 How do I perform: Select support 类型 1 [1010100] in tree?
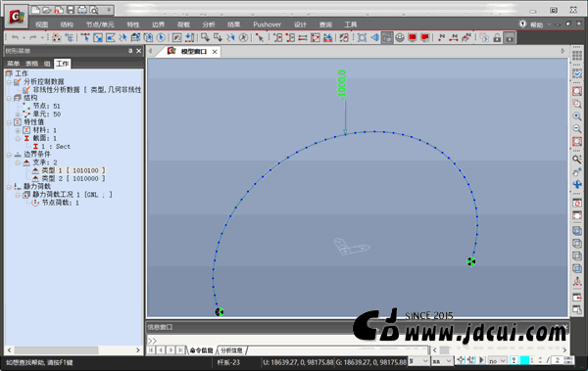(x=69, y=170)
